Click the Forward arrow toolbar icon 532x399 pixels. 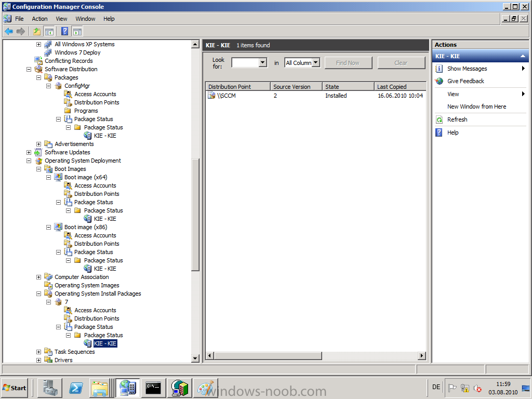coord(21,32)
